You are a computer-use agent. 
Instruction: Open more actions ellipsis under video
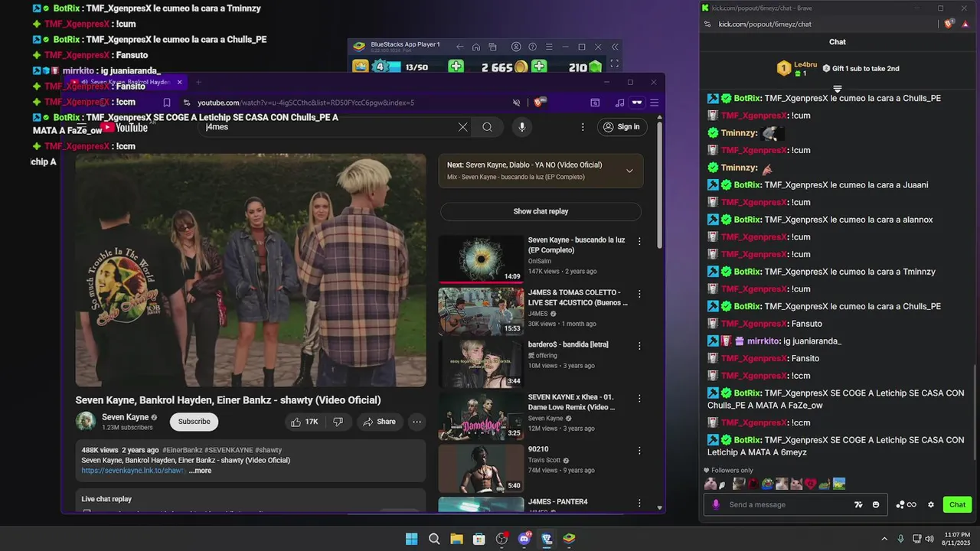[416, 422]
